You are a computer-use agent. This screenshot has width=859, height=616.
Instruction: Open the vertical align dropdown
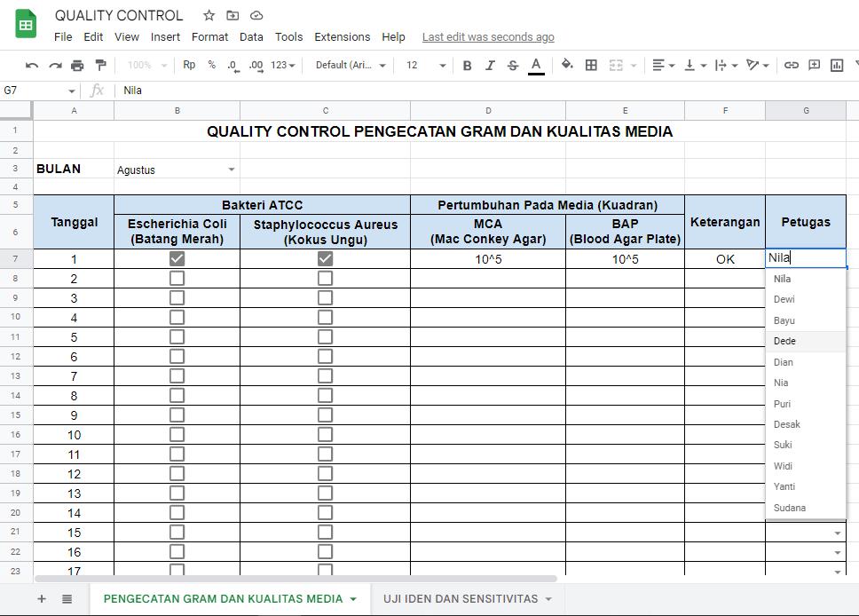[x=695, y=65]
